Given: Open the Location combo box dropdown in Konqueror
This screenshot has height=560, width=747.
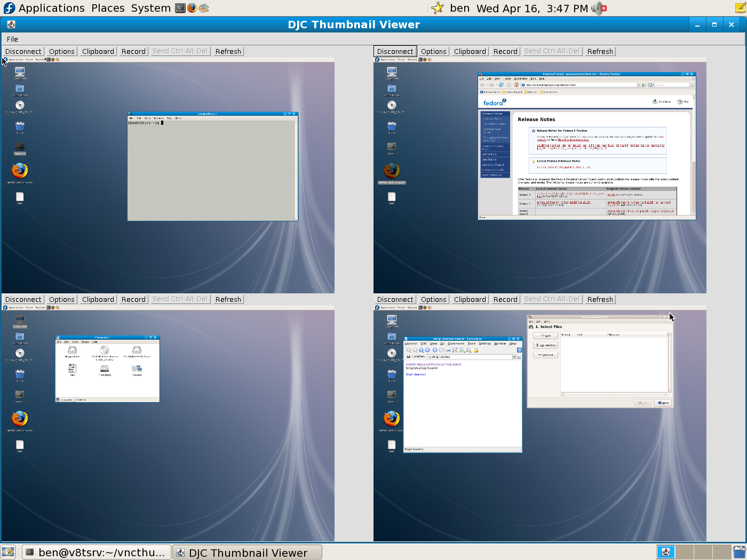Looking at the screenshot, I should (514, 356).
